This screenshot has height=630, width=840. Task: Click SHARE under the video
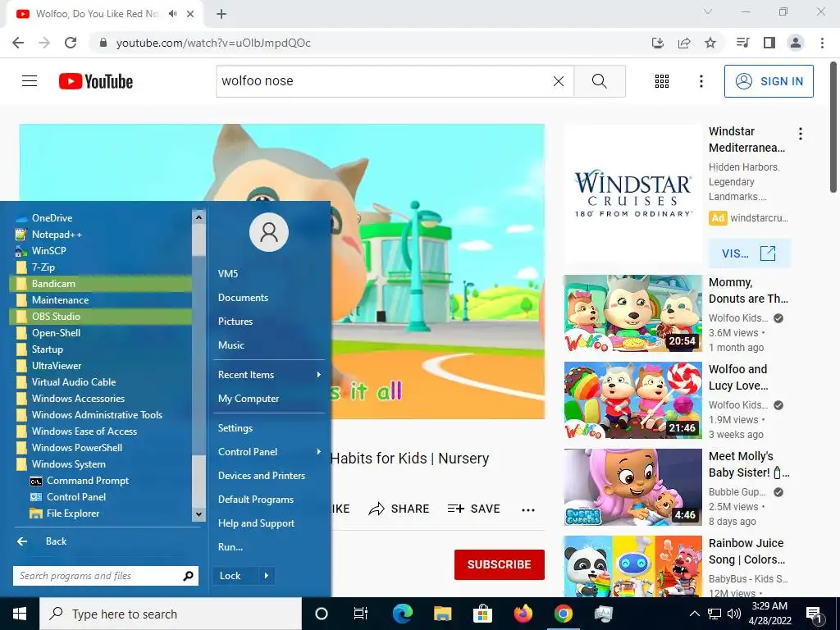399,509
